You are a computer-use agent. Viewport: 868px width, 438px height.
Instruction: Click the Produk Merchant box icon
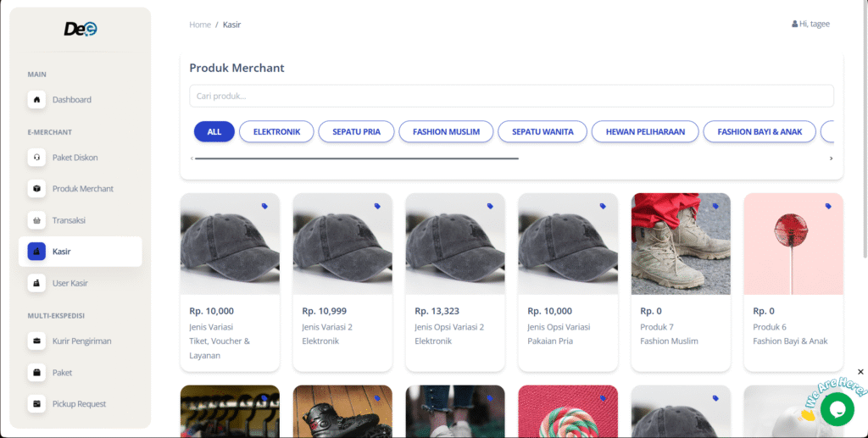(36, 189)
